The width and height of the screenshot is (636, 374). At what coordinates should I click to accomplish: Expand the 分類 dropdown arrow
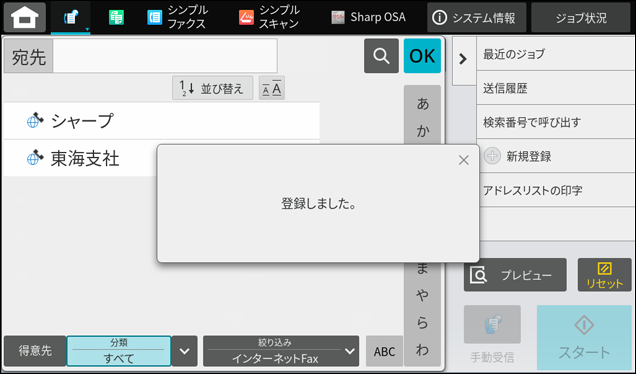(x=185, y=351)
